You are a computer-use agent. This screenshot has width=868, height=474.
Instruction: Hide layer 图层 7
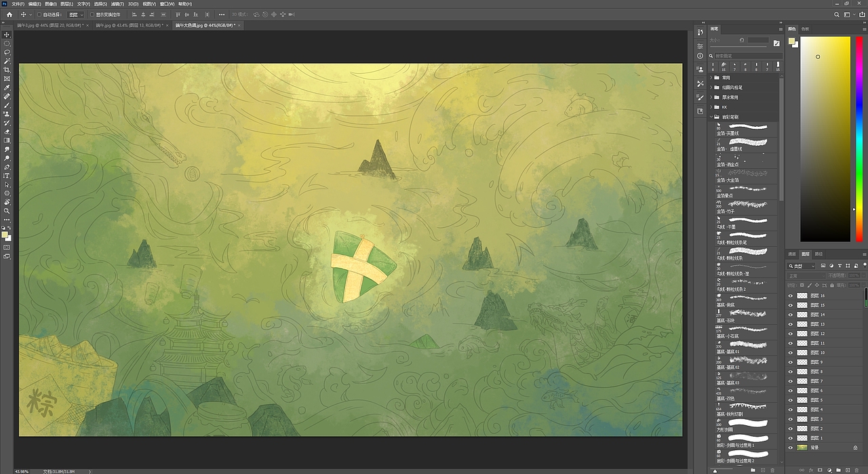point(791,381)
